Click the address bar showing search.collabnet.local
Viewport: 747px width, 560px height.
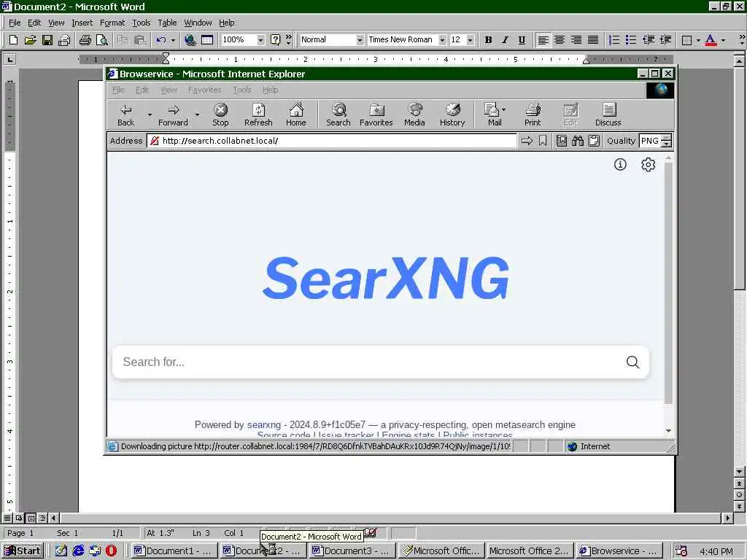pos(332,141)
